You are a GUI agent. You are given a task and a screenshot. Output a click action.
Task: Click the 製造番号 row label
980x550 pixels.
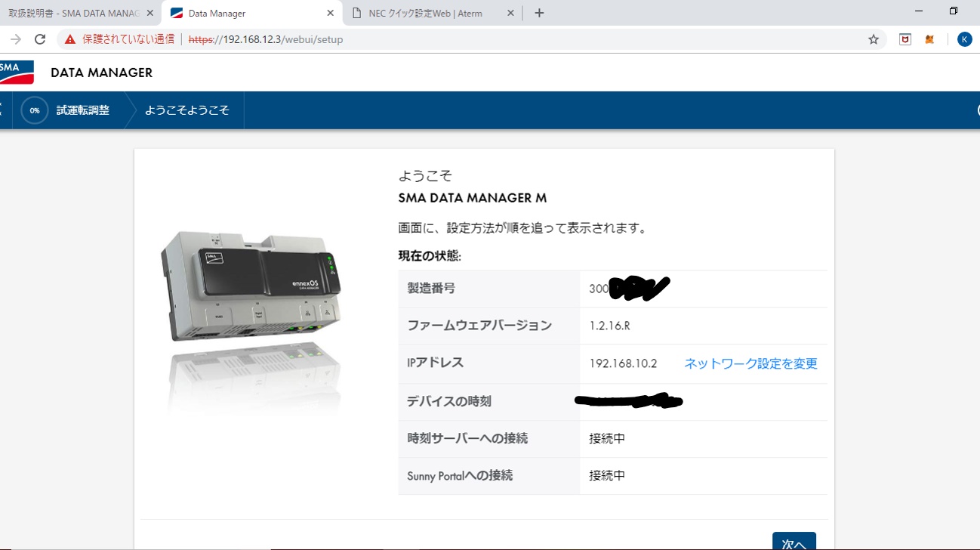click(x=431, y=289)
